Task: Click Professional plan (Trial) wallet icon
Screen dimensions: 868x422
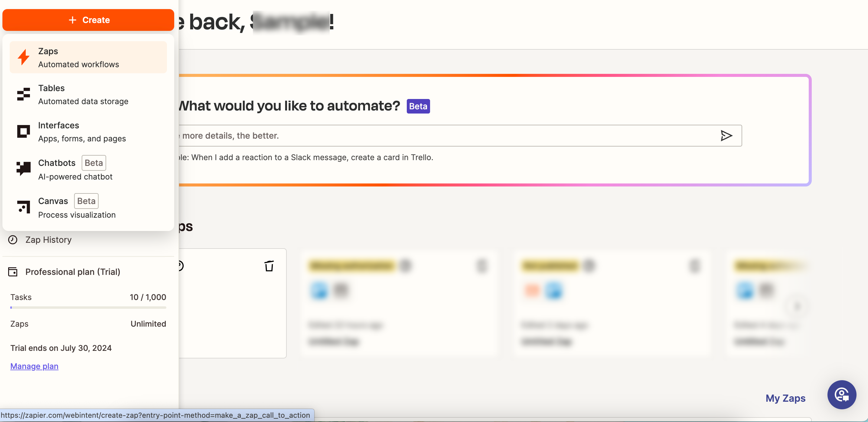Action: click(x=13, y=272)
